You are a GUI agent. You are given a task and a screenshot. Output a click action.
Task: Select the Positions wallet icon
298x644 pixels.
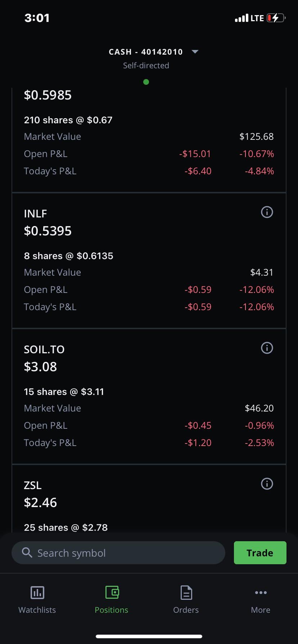pos(112,592)
